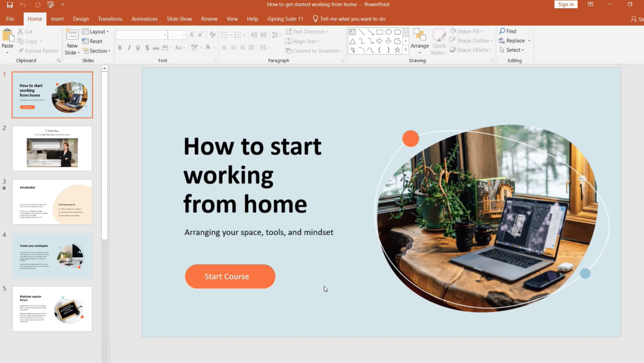Image resolution: width=644 pixels, height=363 pixels.
Task: Open the iSpring Suite 11 tab
Action: pos(286,19)
